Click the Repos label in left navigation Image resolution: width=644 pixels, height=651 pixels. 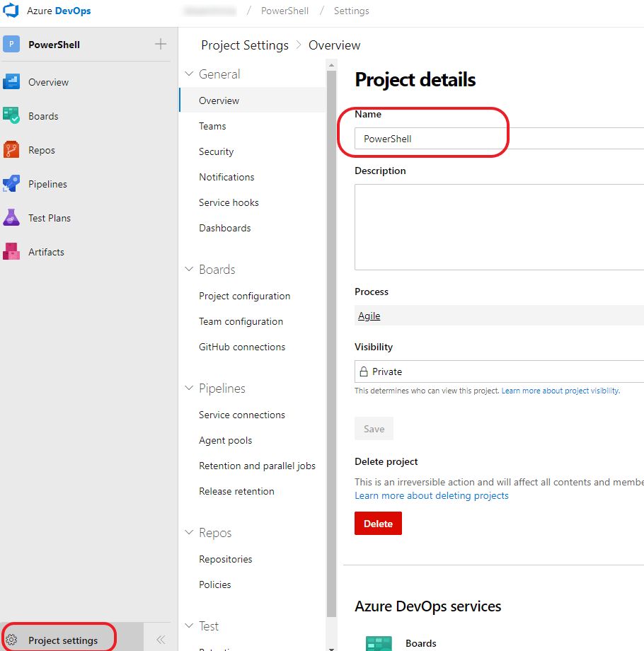(x=42, y=150)
